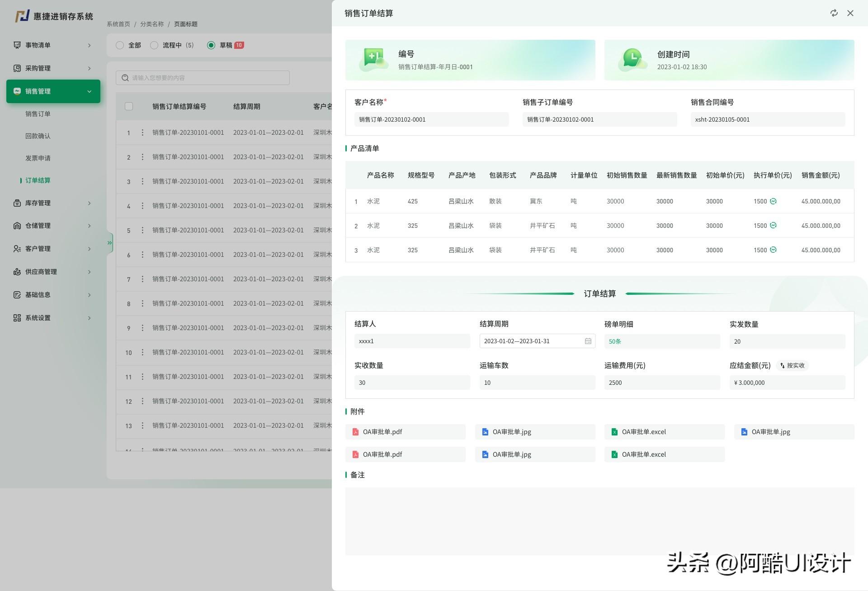Toggle the select-all checkbox in table header
The width and height of the screenshot is (868, 591).
click(129, 106)
